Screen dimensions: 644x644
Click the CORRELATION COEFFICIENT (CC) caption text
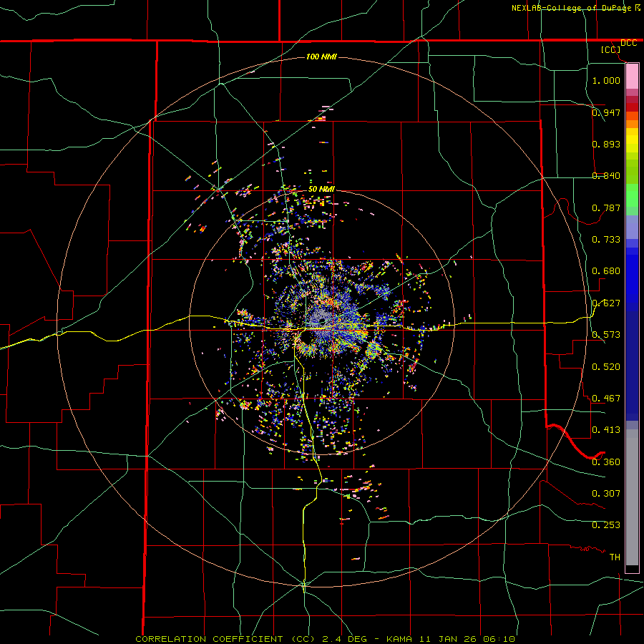[225, 639]
